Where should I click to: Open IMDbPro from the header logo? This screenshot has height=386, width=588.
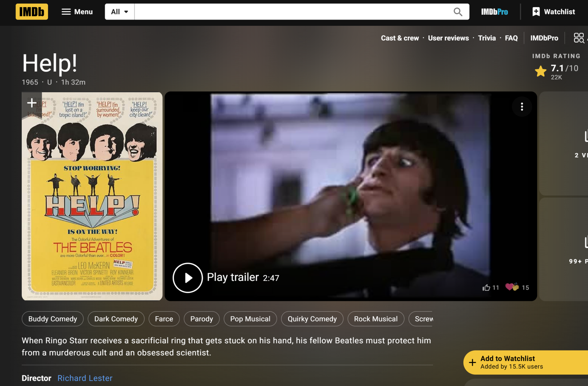point(495,12)
